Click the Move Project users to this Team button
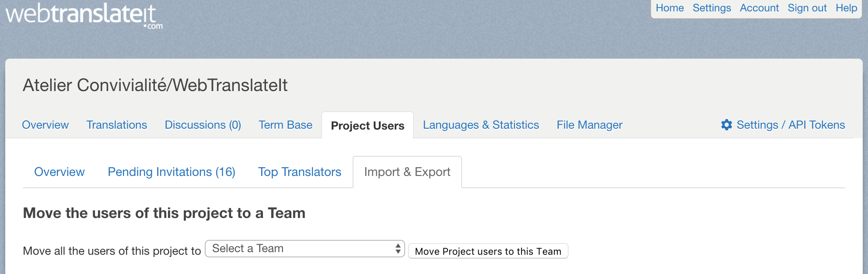This screenshot has width=868, height=274. (x=488, y=251)
